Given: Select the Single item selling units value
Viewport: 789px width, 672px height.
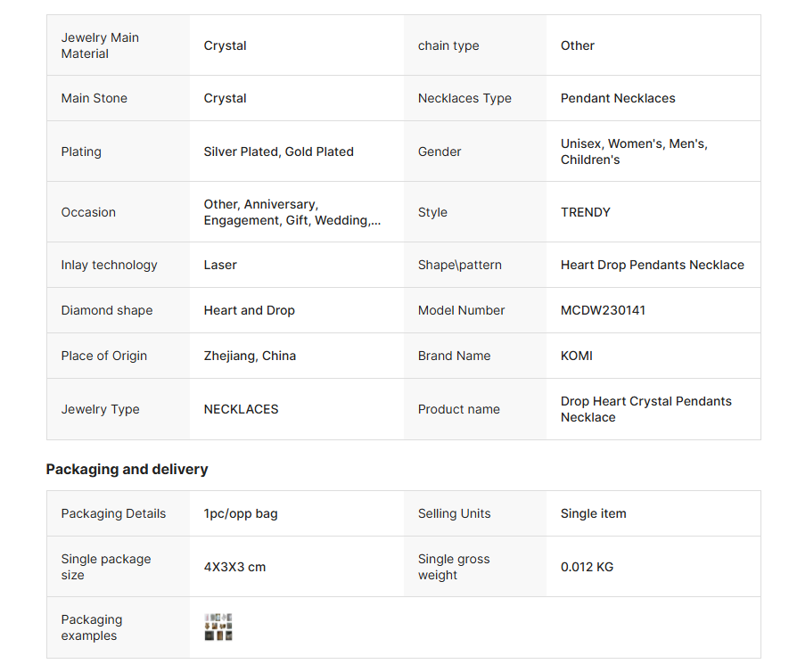Looking at the screenshot, I should [x=593, y=513].
